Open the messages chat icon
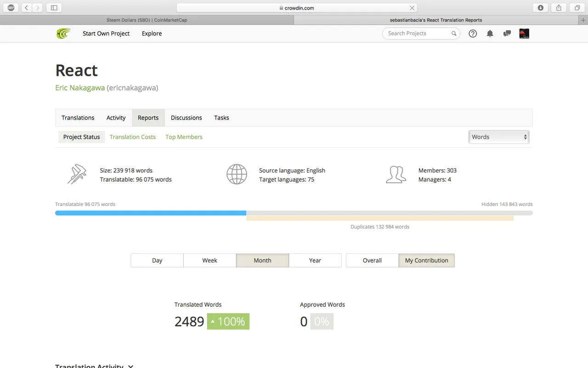 click(507, 34)
